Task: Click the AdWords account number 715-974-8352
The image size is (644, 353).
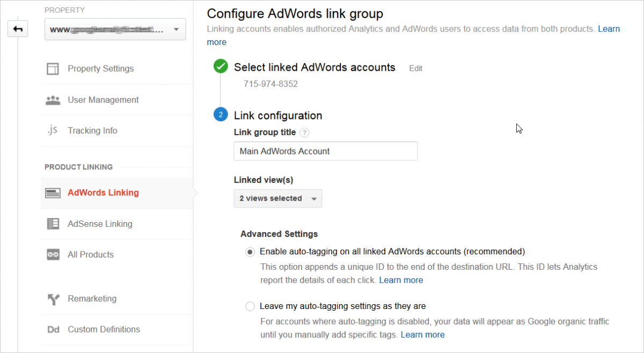Action: (270, 84)
